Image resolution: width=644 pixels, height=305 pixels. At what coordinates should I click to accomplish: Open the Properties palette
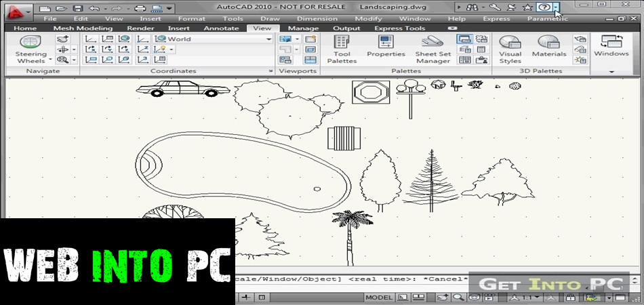386,46
